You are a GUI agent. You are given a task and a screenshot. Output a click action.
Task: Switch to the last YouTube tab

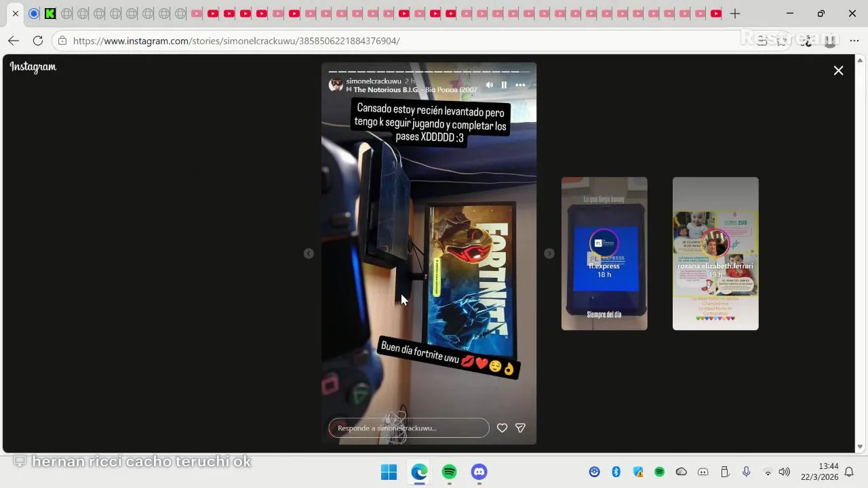tap(715, 14)
